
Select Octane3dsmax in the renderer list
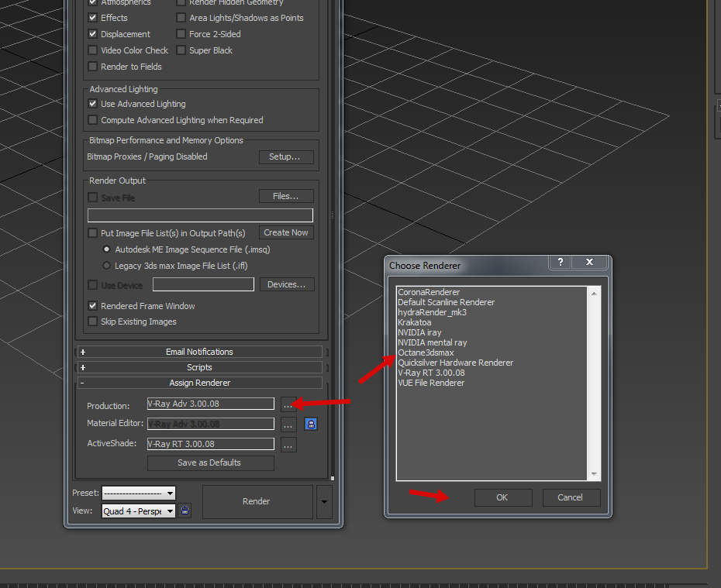coord(426,352)
